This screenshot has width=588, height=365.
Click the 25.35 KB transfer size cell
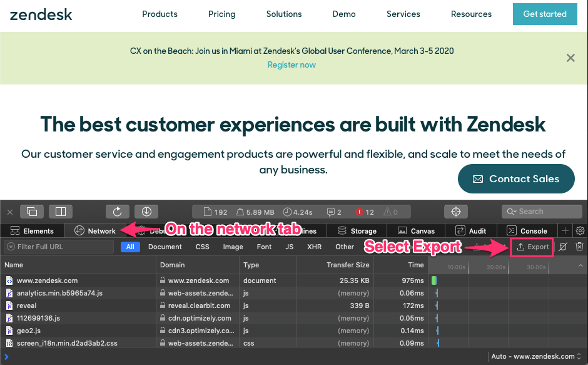[355, 280]
